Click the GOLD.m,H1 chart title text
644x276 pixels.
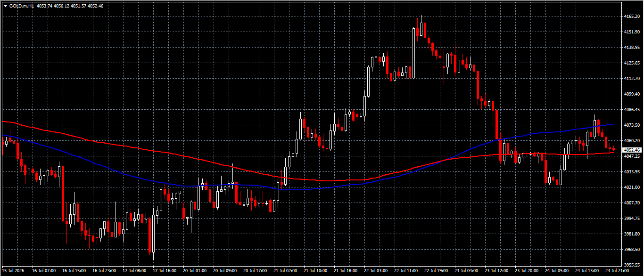21,6
